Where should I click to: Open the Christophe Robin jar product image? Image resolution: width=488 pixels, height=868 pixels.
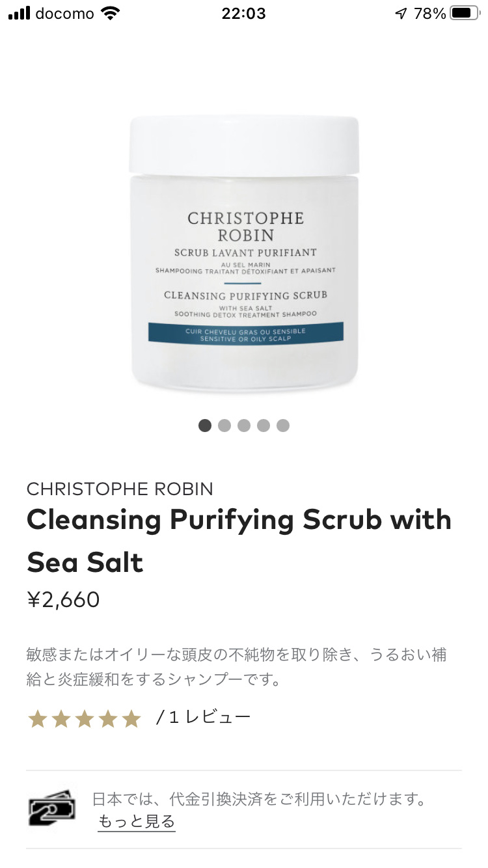coord(244,254)
